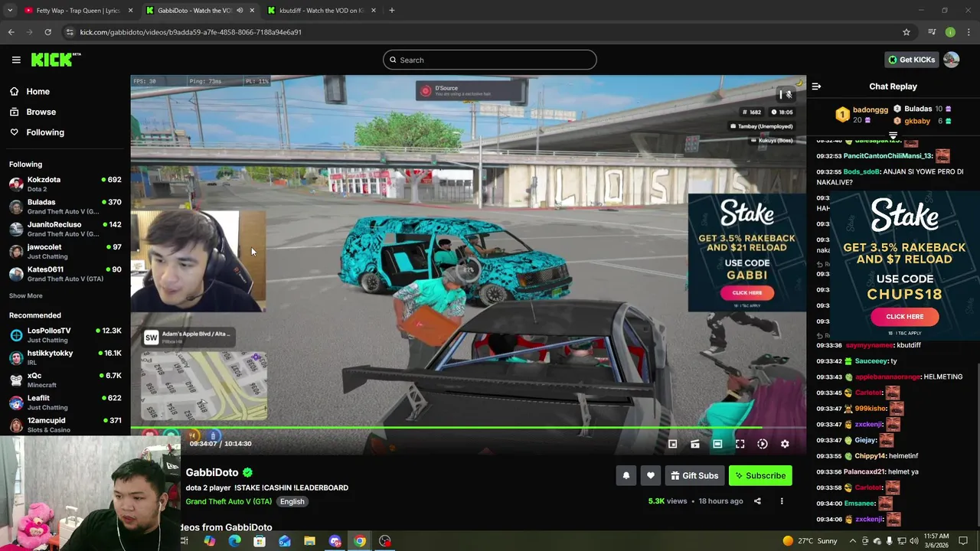The image size is (980, 551).
Task: Open the notification center icon
Action: click(963, 541)
